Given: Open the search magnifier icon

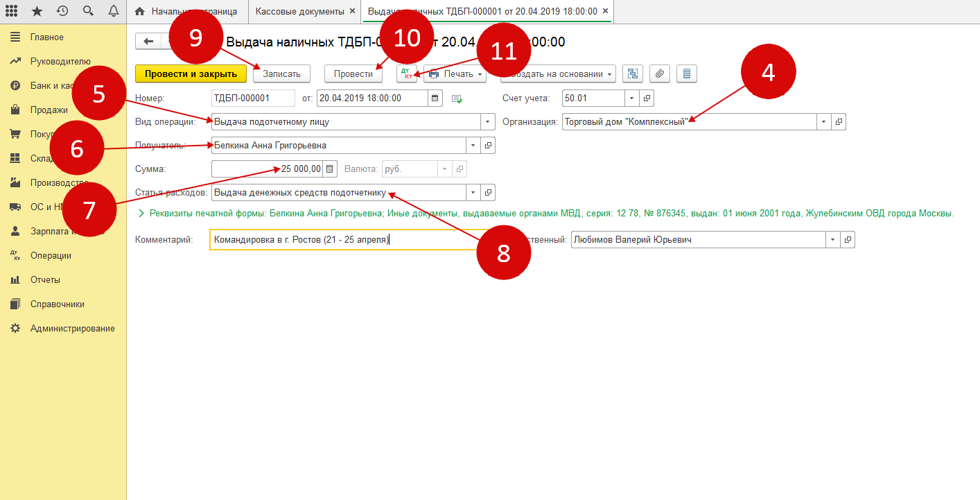Looking at the screenshot, I should 88,11.
